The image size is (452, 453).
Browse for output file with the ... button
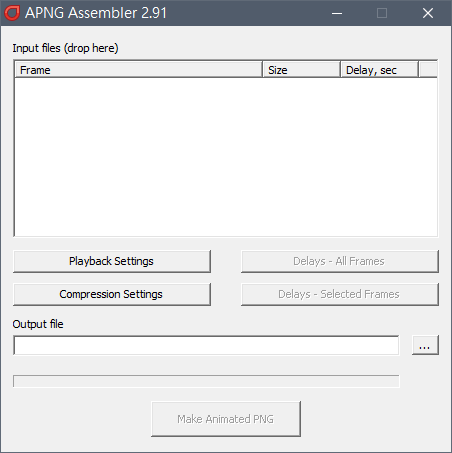tap(425, 345)
